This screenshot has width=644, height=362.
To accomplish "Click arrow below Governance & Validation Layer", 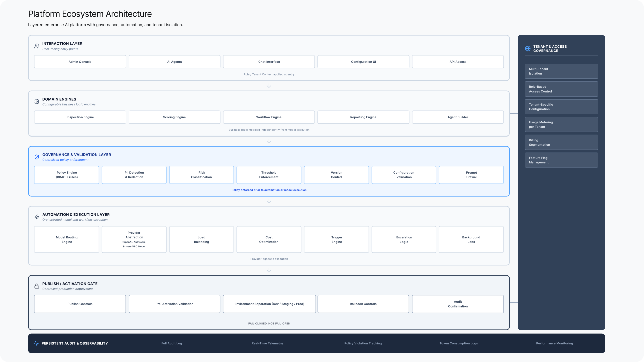I will point(269,201).
